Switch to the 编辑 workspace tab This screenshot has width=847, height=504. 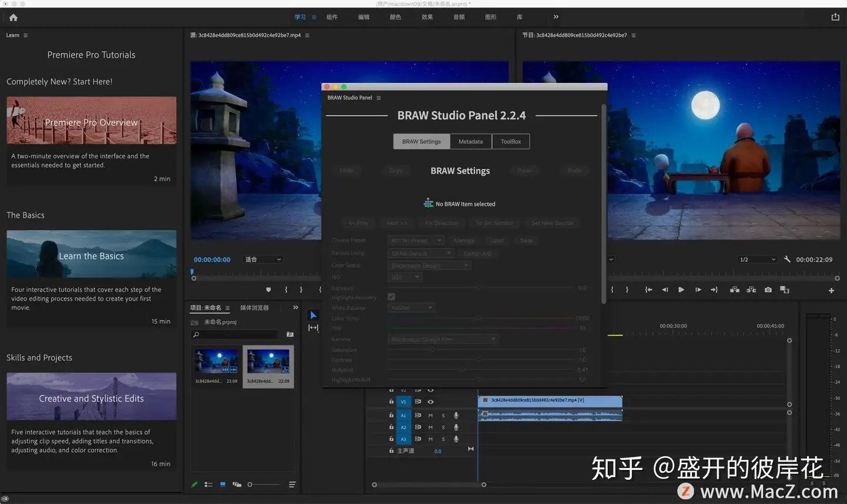click(x=364, y=17)
